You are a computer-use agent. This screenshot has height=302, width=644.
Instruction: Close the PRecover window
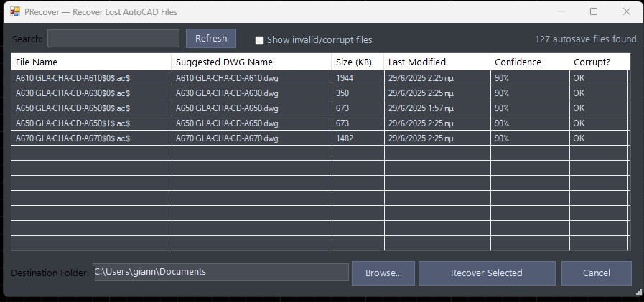(627, 12)
